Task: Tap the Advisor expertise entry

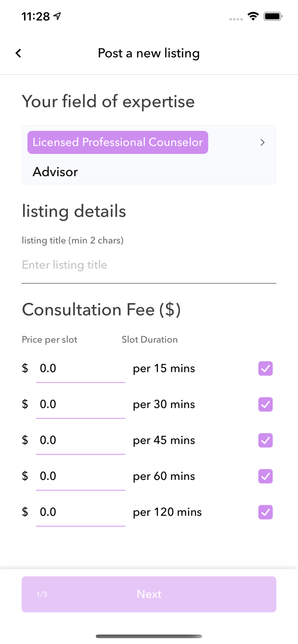Action: (x=55, y=172)
